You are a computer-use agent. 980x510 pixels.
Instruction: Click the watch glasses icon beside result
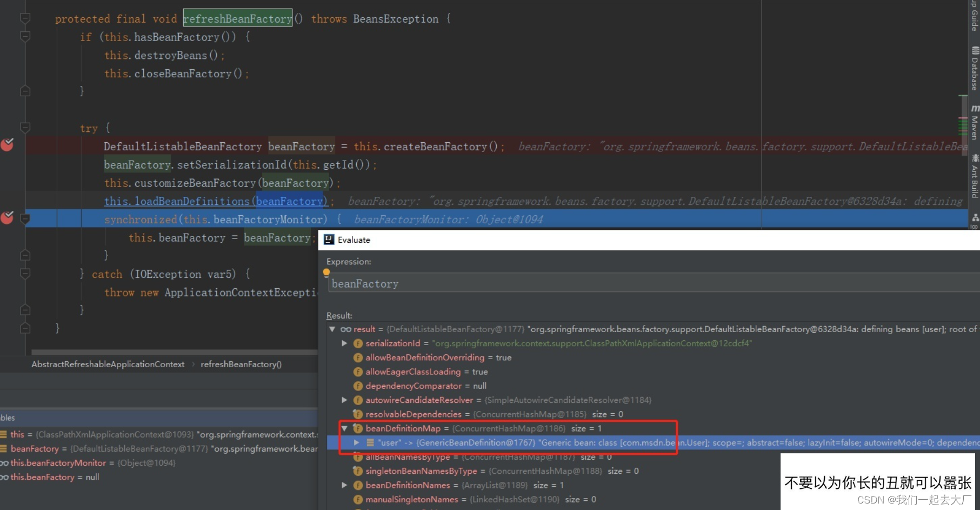(346, 329)
